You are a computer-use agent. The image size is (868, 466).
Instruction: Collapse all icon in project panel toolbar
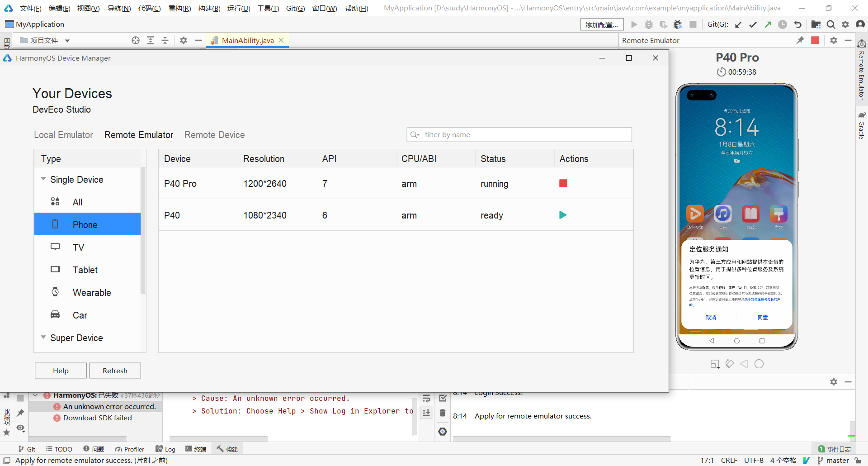tap(165, 40)
